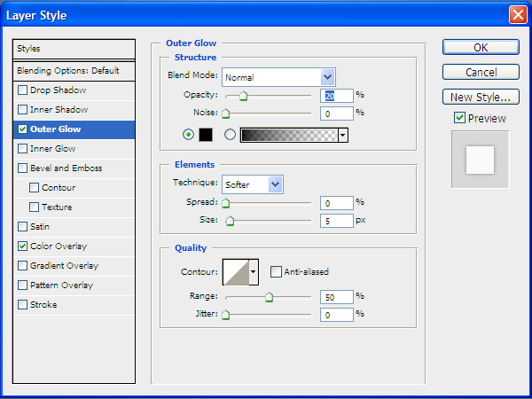The image size is (532, 399).
Task: Enable the Anti-aliased checkbox
Action: [x=276, y=272]
